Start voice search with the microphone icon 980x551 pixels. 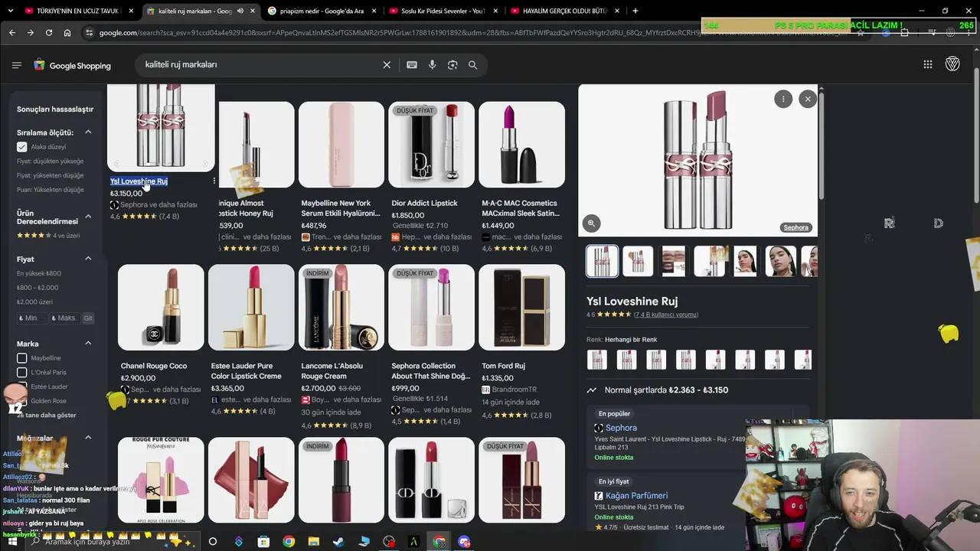[x=433, y=65]
